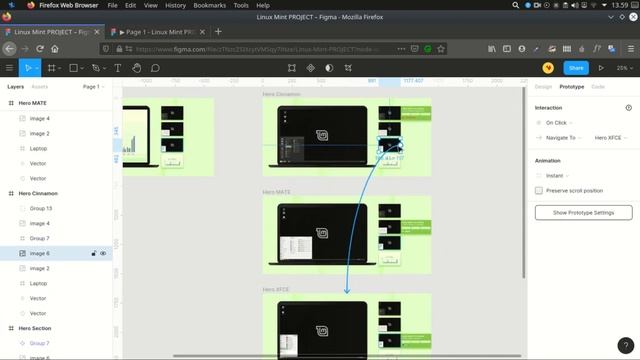Click the Edit Object toolbar icon

tap(291, 68)
